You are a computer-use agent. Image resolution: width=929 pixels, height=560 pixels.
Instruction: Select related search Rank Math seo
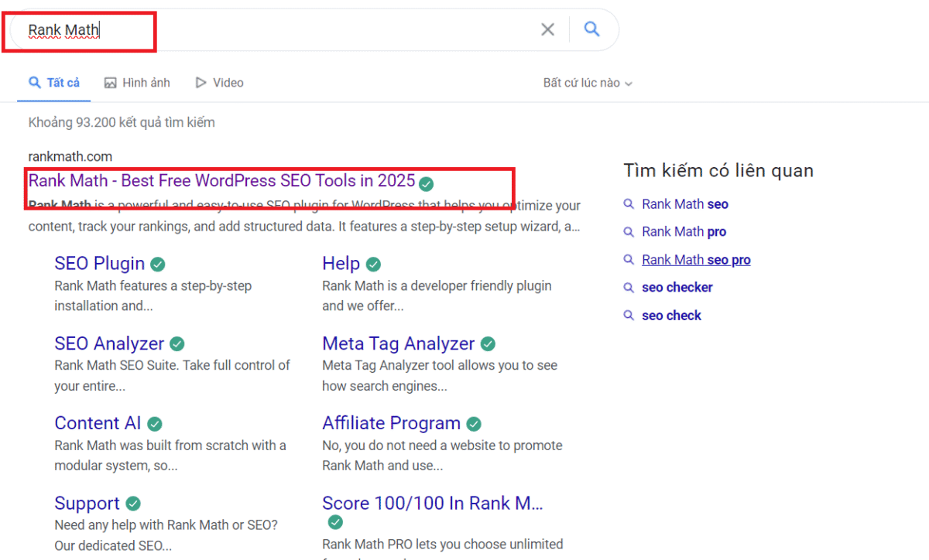[685, 204]
